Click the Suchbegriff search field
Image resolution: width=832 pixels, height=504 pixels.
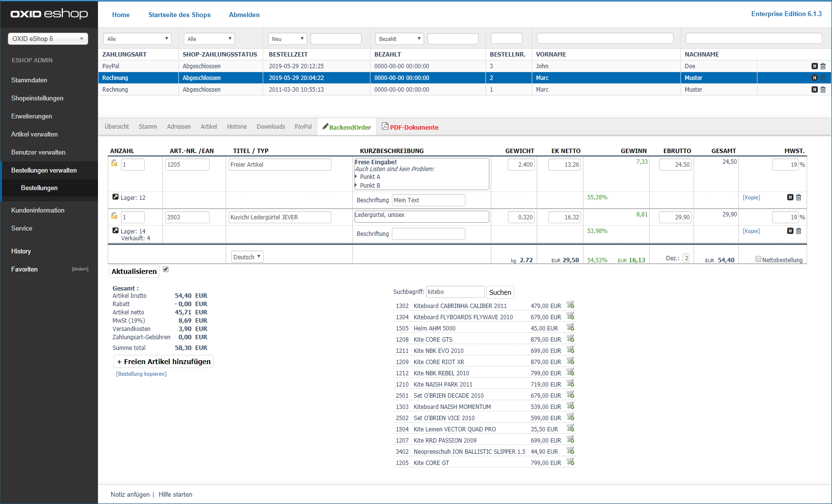coord(455,292)
